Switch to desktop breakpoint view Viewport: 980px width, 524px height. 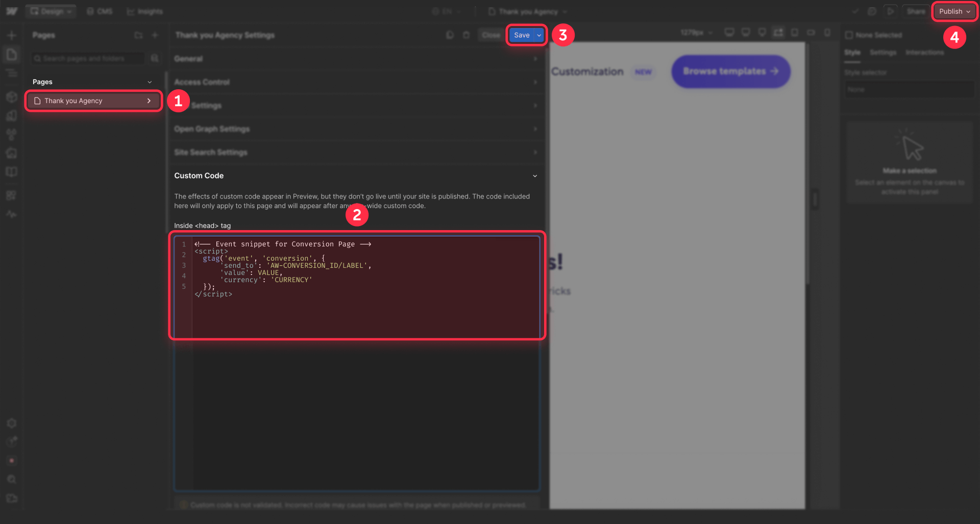coord(778,32)
